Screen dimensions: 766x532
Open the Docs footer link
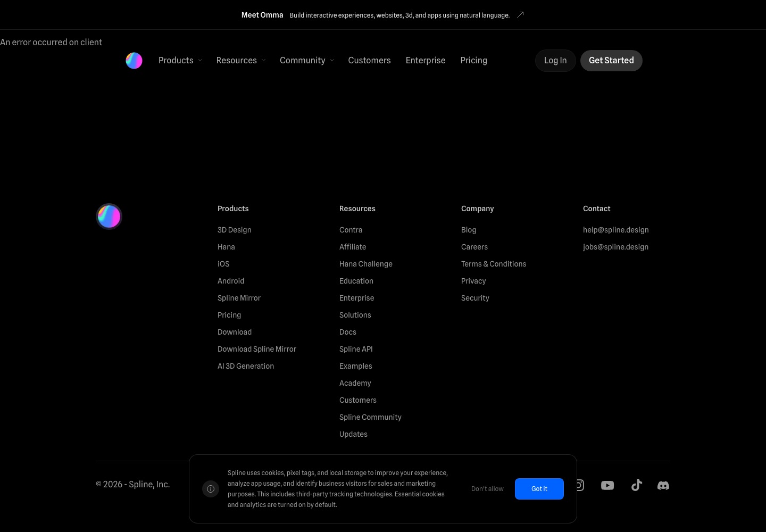348,332
